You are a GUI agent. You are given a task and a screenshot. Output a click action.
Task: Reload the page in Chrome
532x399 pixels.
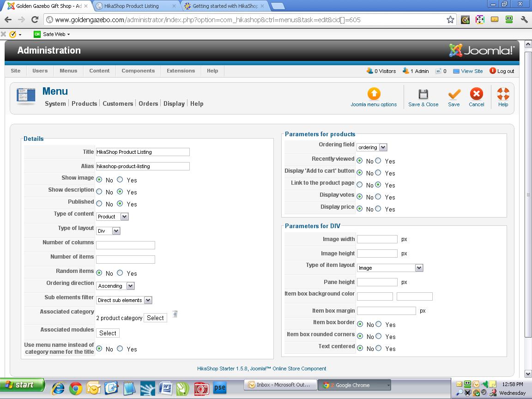tap(35, 20)
